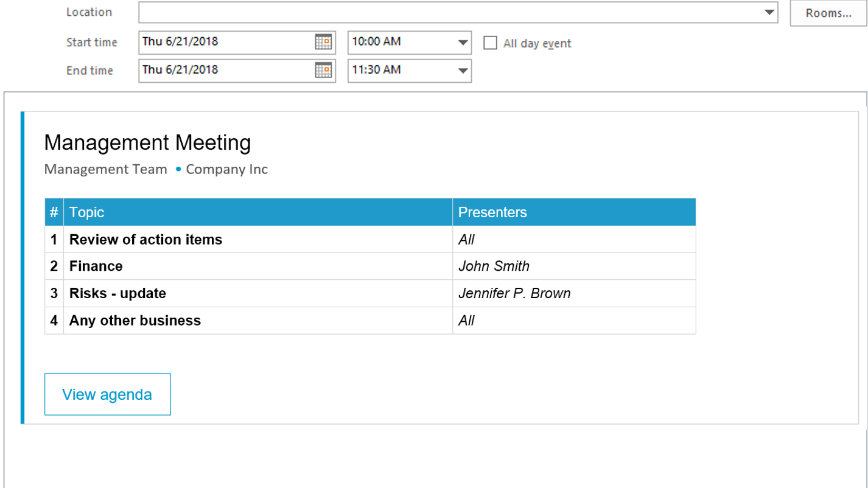Click the Company Inc text
The width and height of the screenshot is (868, 488).
point(226,169)
